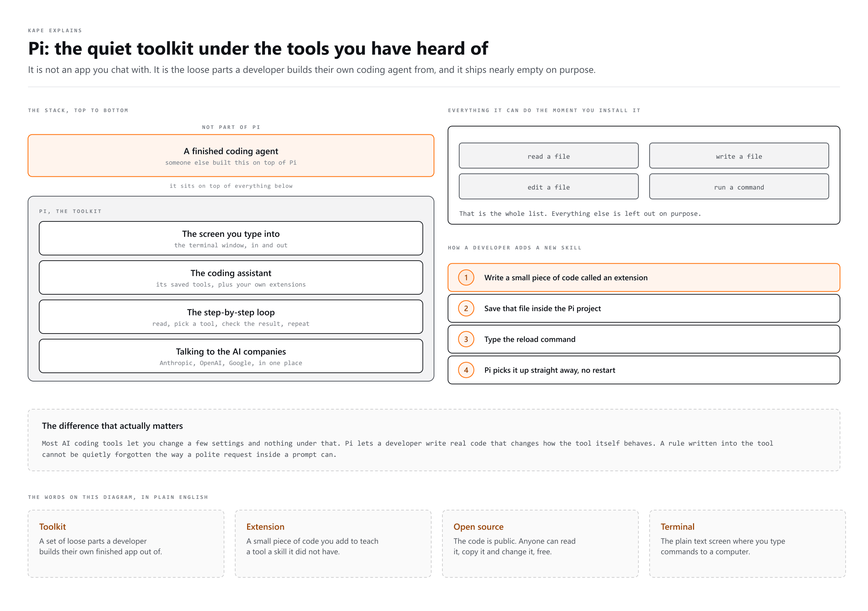Select 'Talking to the AI companies' layer
The image size is (868, 611).
[x=231, y=356]
